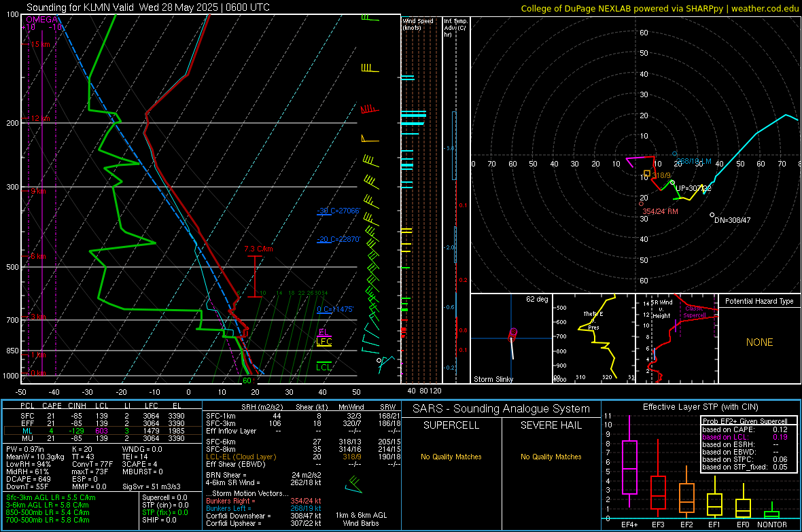Click the 'LCL-EL (Cloud Layer)' row label
The height and width of the screenshot is (532, 802).
coord(241,457)
